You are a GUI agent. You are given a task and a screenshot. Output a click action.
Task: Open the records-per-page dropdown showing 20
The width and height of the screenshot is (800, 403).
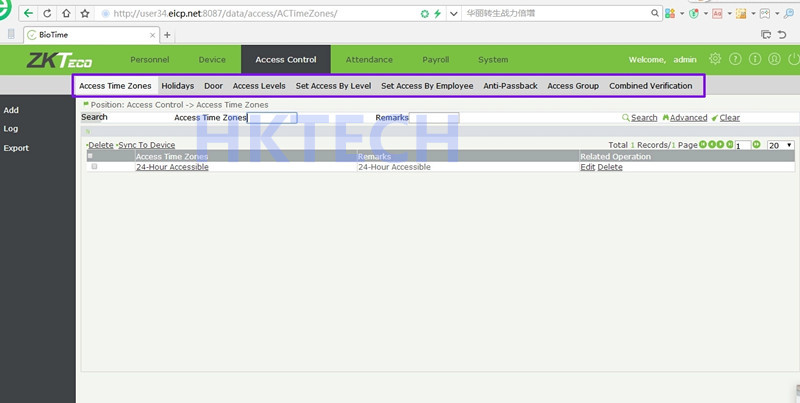pyautogui.click(x=780, y=145)
